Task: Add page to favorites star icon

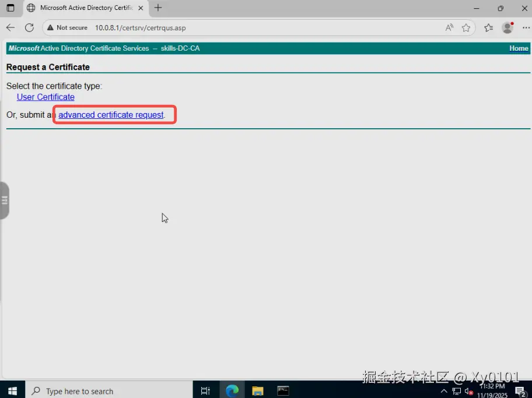Action: (466, 28)
